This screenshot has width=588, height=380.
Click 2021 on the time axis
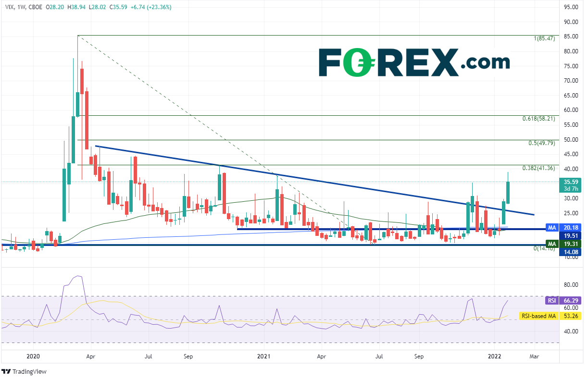(x=264, y=357)
